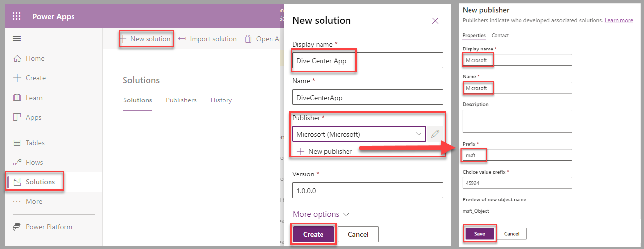The image size is (644, 249).
Task: Click the Flows icon in sidebar
Action: pyautogui.click(x=17, y=162)
